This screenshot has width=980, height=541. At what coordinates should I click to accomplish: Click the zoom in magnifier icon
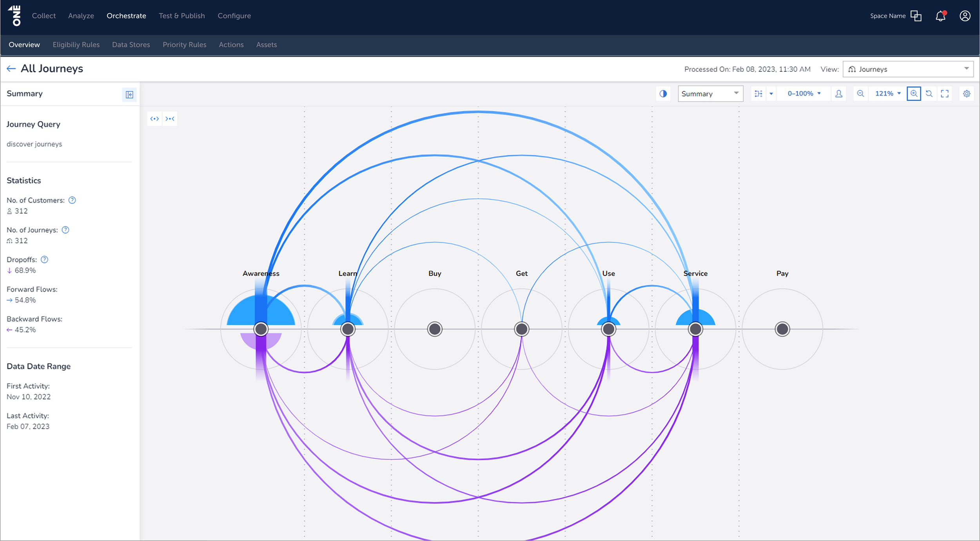point(914,94)
